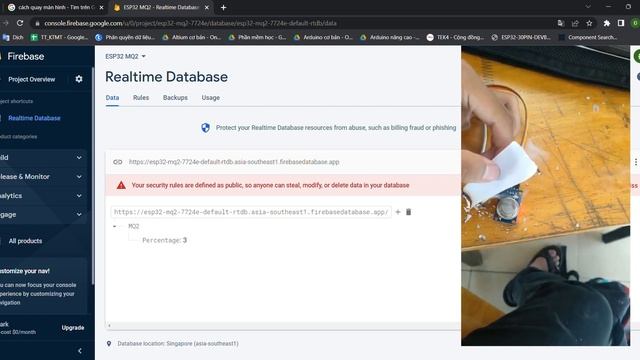Viewport: 640px width, 360px height.
Task: Open the TEK4 Cộng đồng bookmark
Action: pos(456,37)
